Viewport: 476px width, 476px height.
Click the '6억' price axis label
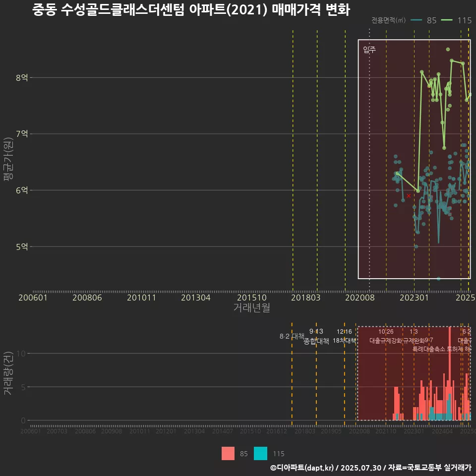pyautogui.click(x=22, y=190)
